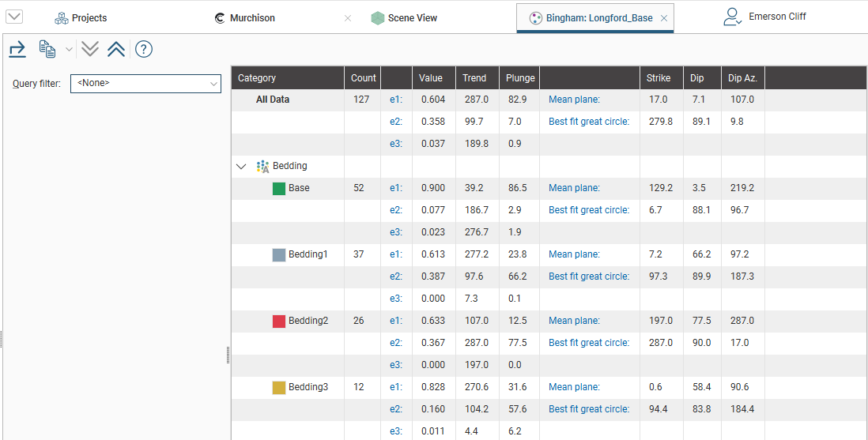Expand all rows with double-down chevrons
This screenshot has width=868, height=440.
[x=89, y=49]
